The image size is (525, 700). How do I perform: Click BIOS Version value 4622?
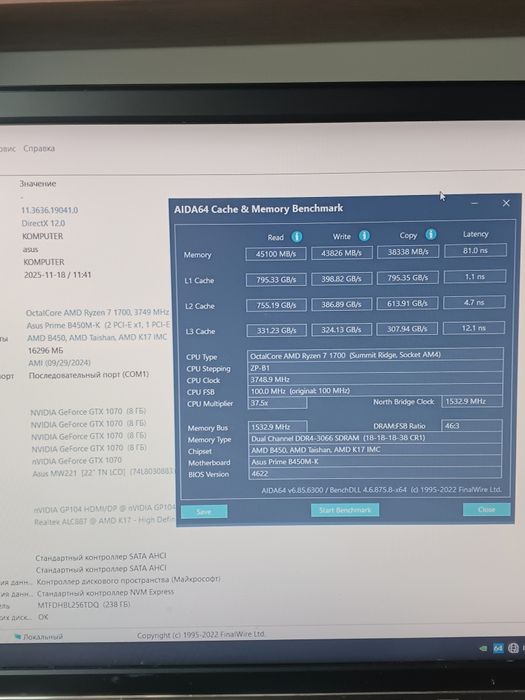point(375,473)
